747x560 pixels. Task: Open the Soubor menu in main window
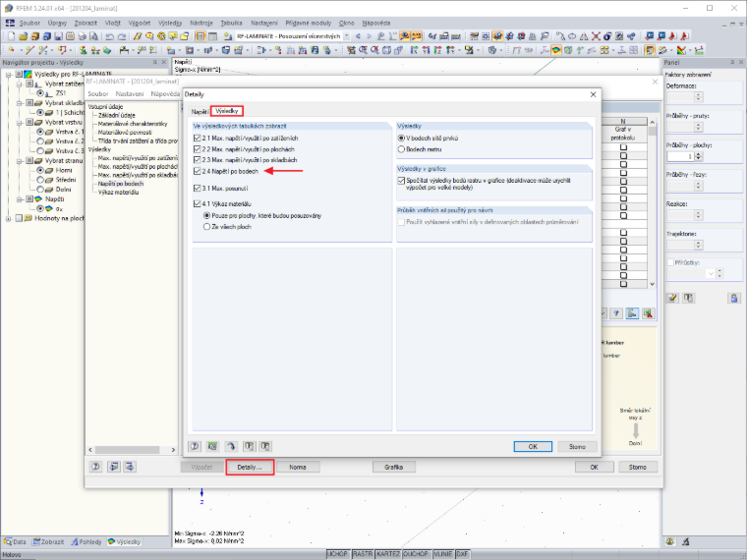(29, 23)
